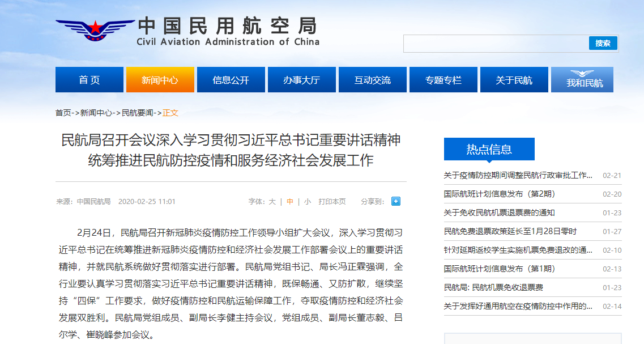Click the 搜索 search button

(x=603, y=43)
